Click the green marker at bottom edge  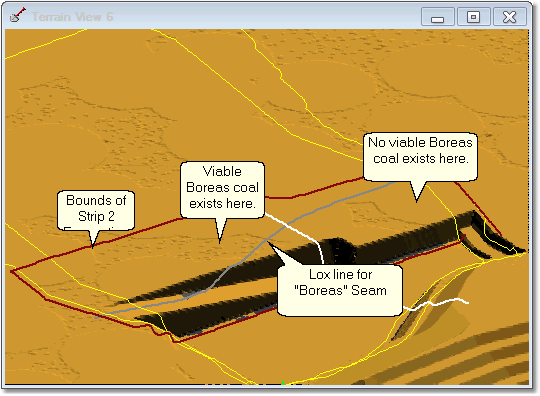pyautogui.click(x=283, y=383)
